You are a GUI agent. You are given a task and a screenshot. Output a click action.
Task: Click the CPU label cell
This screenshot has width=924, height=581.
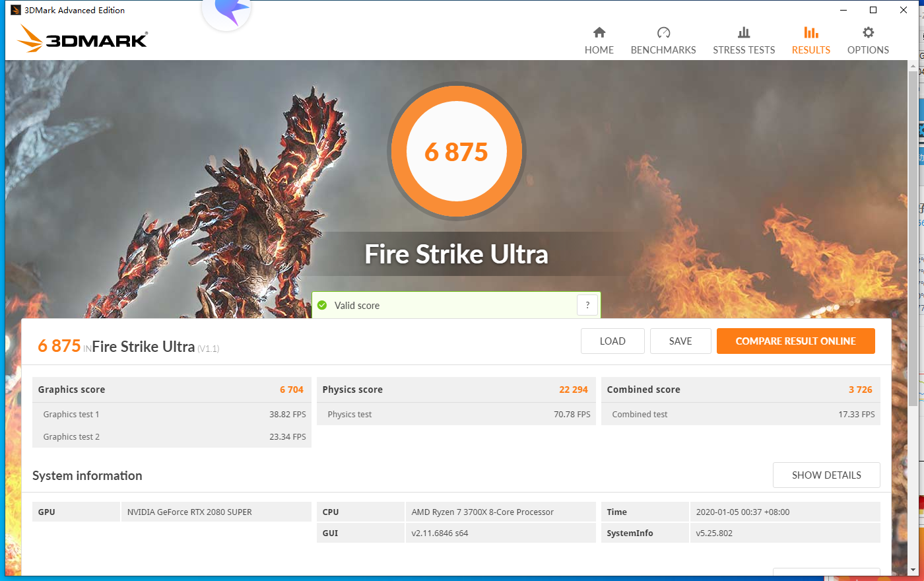pos(360,512)
